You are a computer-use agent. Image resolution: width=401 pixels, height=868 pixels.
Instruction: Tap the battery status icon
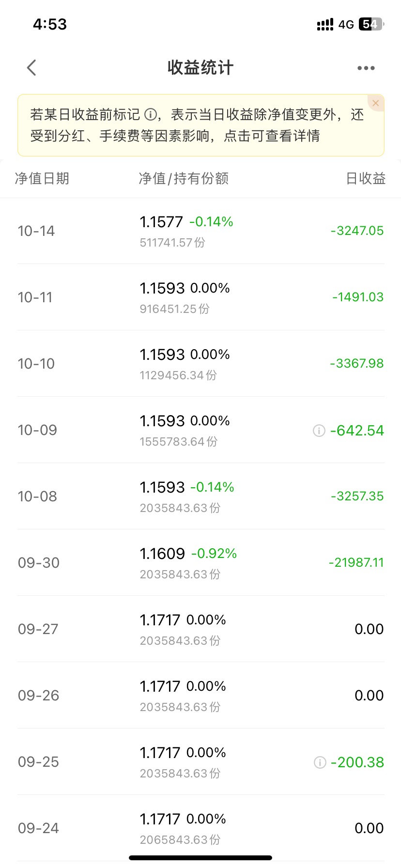click(371, 24)
